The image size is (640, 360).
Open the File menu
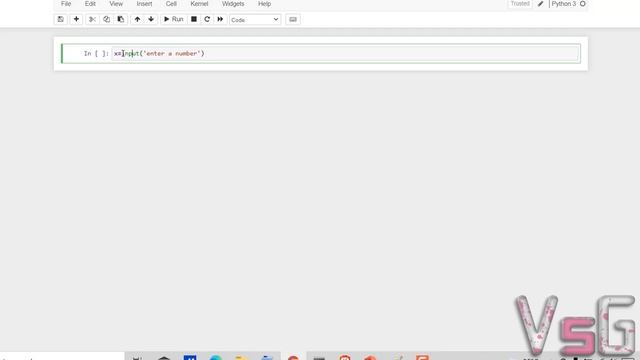click(66, 4)
